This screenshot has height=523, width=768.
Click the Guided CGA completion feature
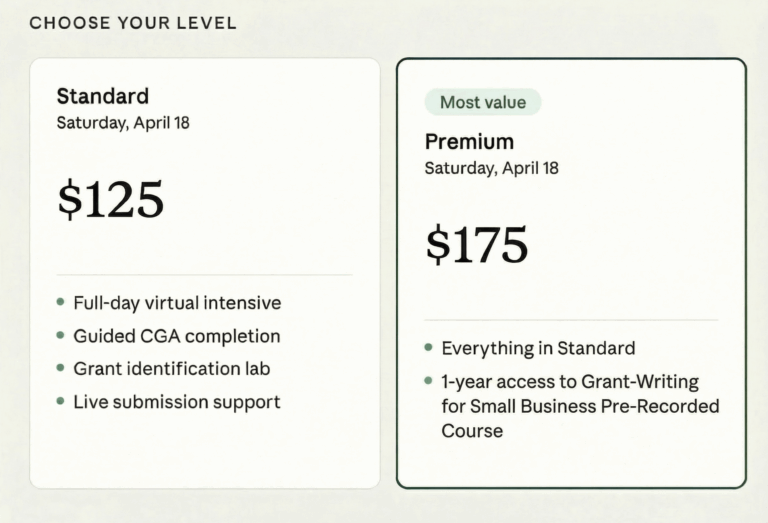(x=176, y=336)
